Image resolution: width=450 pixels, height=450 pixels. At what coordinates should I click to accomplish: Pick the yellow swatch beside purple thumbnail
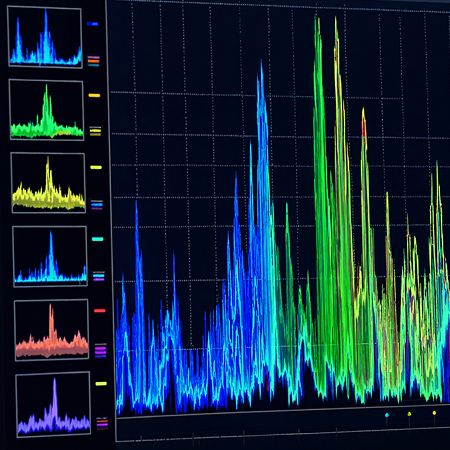point(101,384)
